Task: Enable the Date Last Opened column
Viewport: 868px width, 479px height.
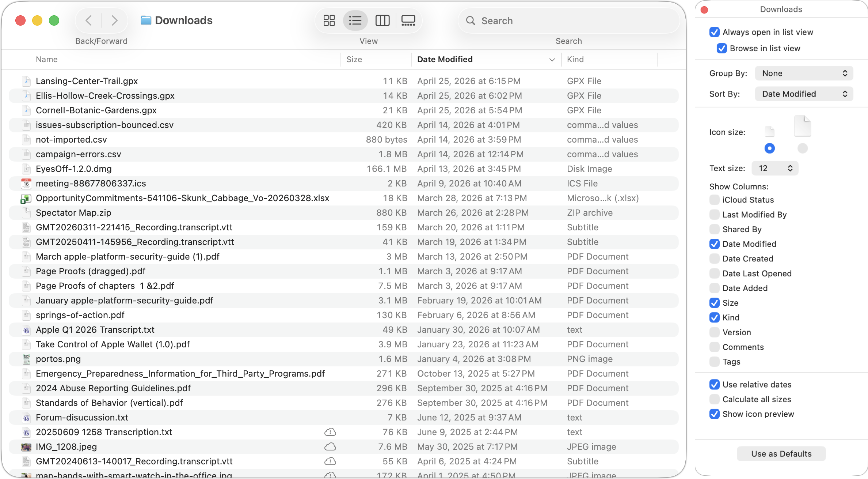Action: 715,274
